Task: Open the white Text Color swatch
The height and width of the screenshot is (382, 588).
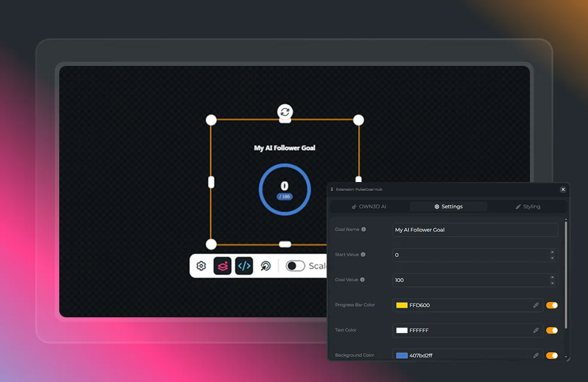Action: point(401,331)
